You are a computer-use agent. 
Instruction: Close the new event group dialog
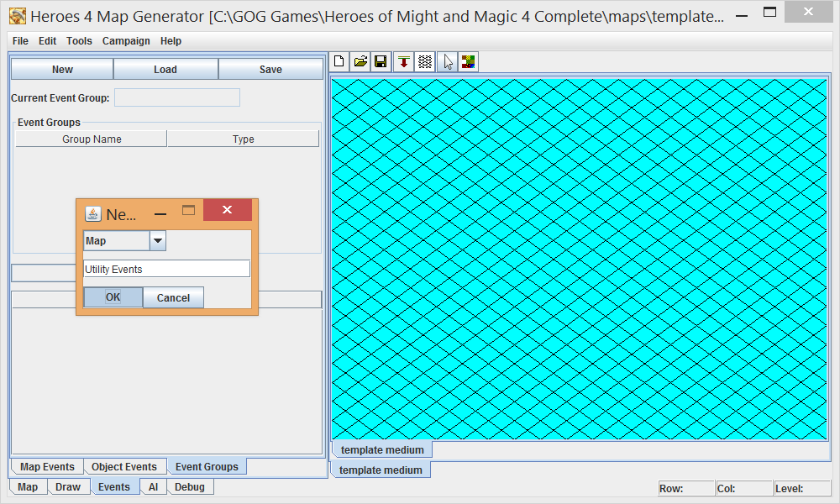pos(227,210)
